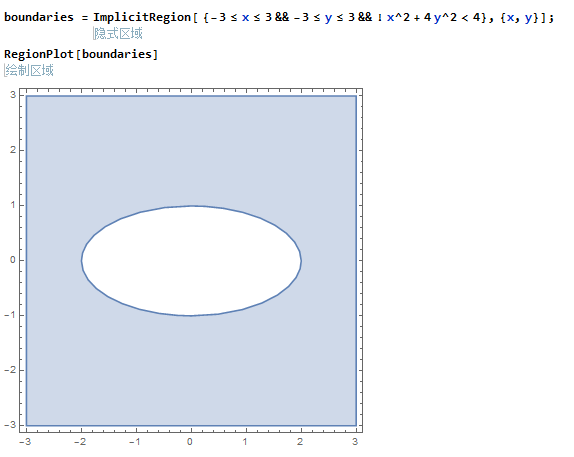The image size is (574, 457).
Task: Click the y-axis tick label 2
Action: point(13,150)
